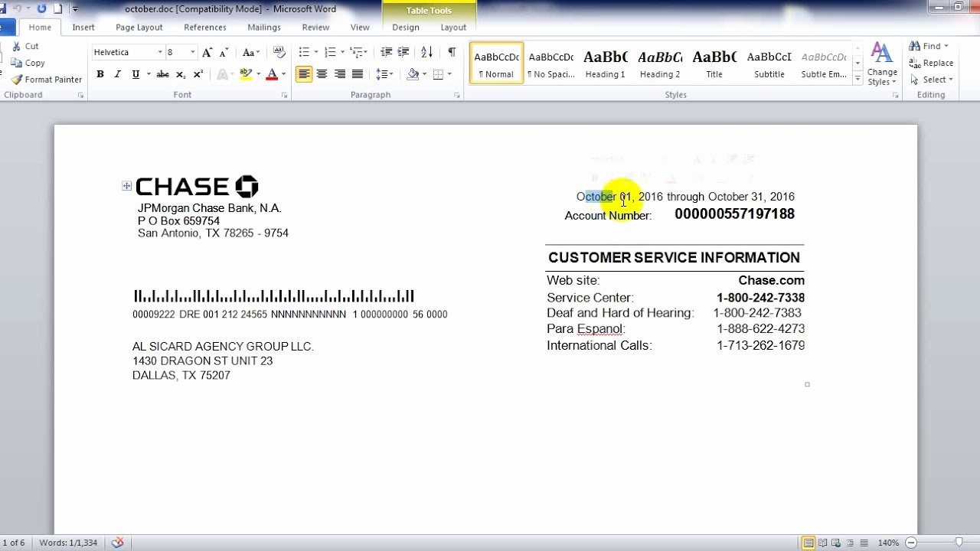Viewport: 980px width, 551px height.
Task: Open the Review tab
Action: (x=315, y=28)
